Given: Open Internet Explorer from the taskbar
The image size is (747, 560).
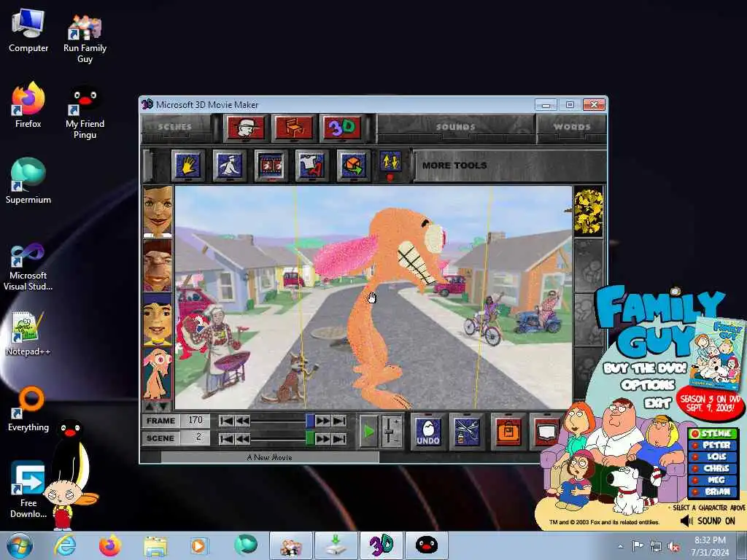Looking at the screenshot, I should tap(65, 545).
